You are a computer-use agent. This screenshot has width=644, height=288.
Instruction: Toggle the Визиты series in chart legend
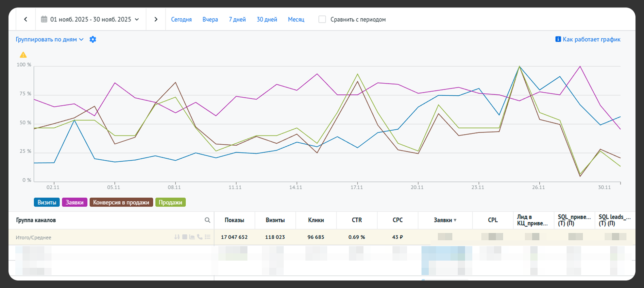(x=47, y=202)
